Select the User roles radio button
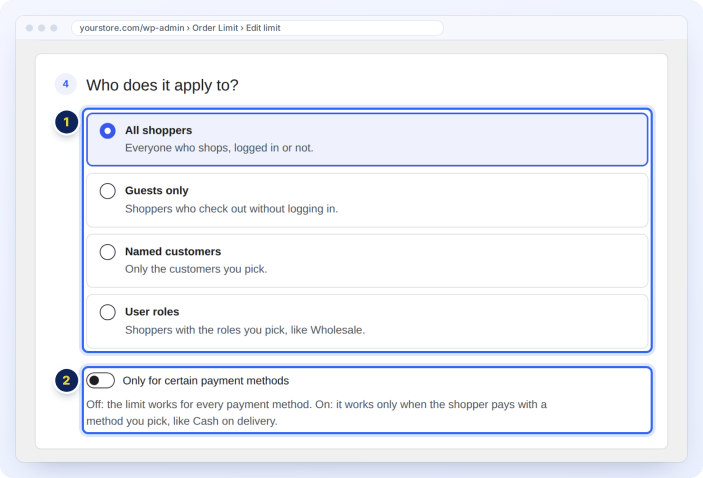The height and width of the screenshot is (478, 703). 108,312
